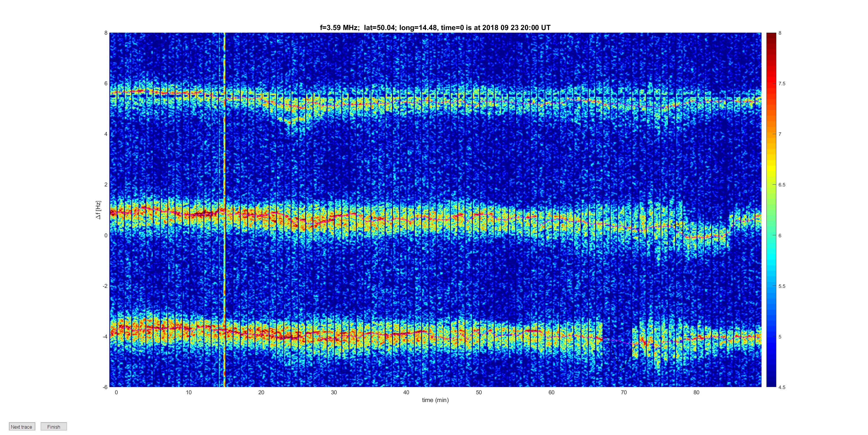Click the y-axis tick label -6

(x=105, y=387)
